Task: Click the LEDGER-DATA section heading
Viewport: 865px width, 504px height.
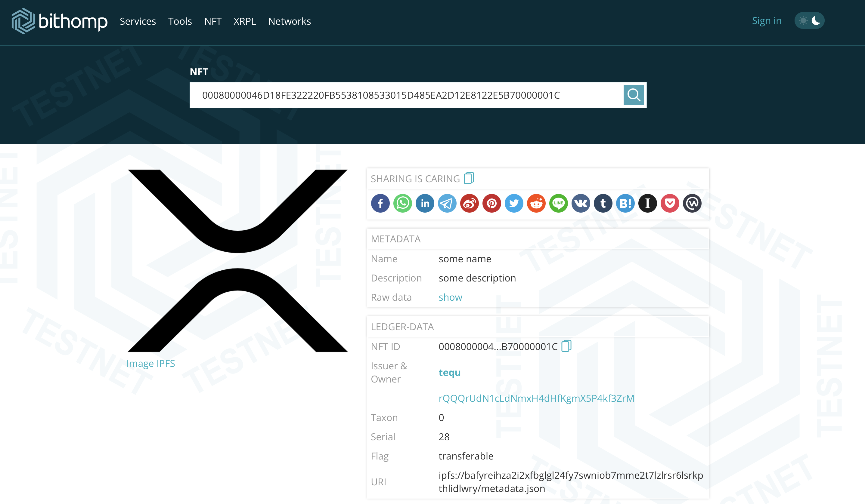Action: click(402, 327)
